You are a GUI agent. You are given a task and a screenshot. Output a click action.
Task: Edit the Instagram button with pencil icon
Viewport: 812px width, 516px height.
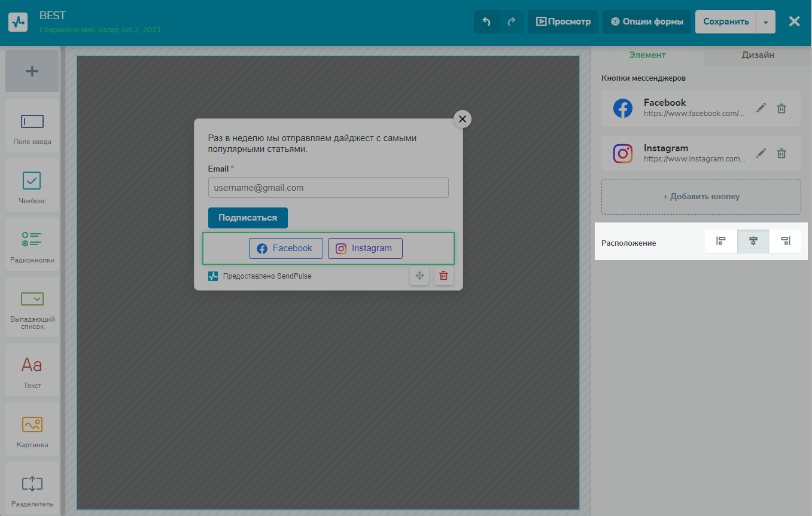click(761, 154)
